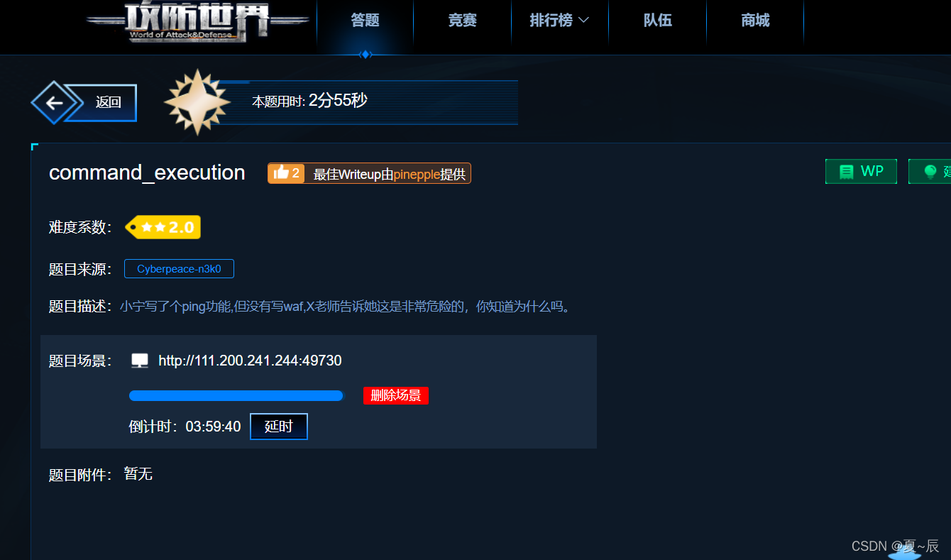
Task: Open the 商城 menu item
Action: click(755, 21)
